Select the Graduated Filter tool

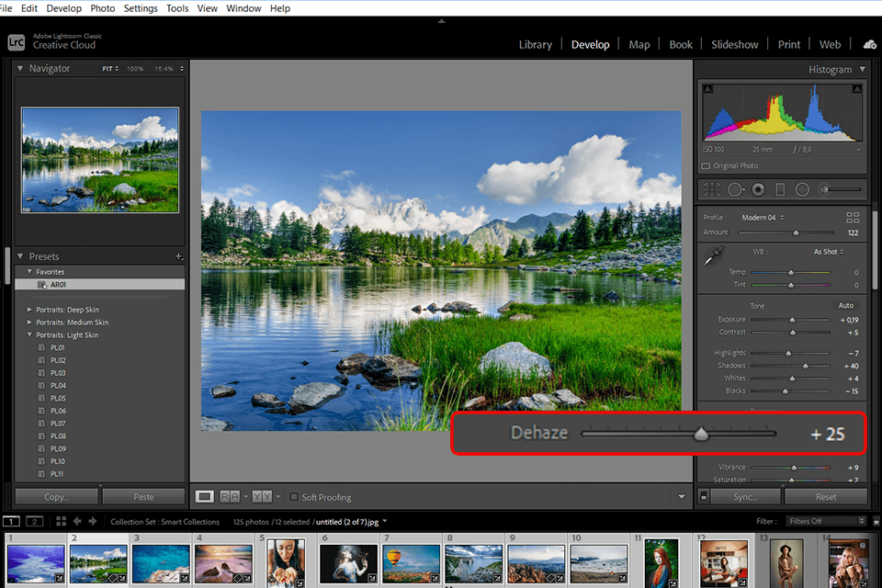pyautogui.click(x=780, y=189)
